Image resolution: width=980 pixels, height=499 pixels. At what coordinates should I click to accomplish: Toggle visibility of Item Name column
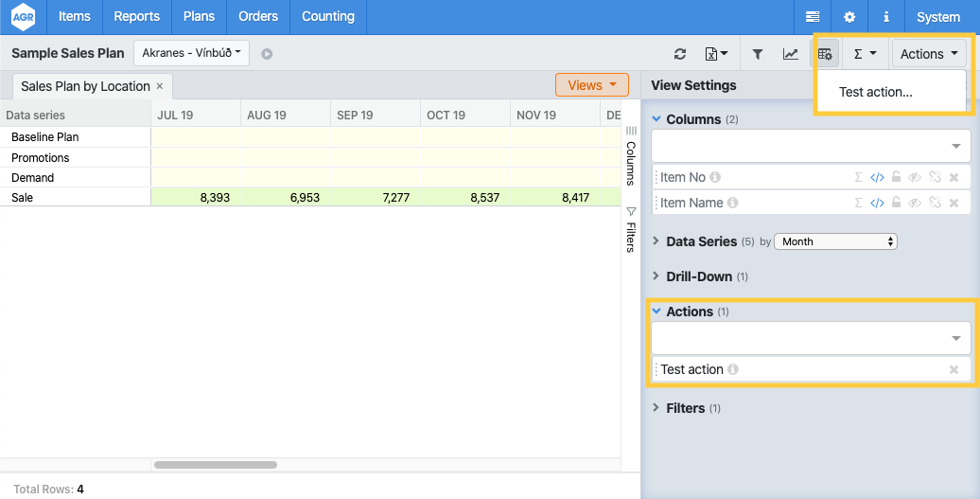915,203
